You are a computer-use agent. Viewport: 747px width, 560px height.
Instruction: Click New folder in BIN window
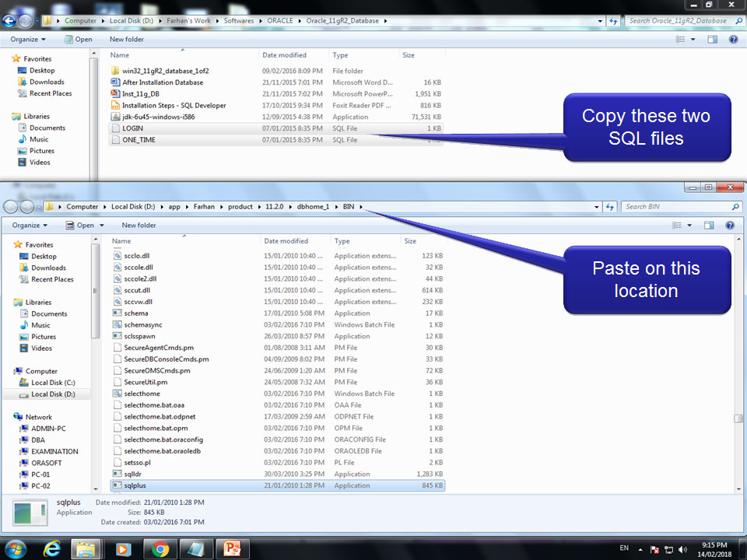click(139, 226)
